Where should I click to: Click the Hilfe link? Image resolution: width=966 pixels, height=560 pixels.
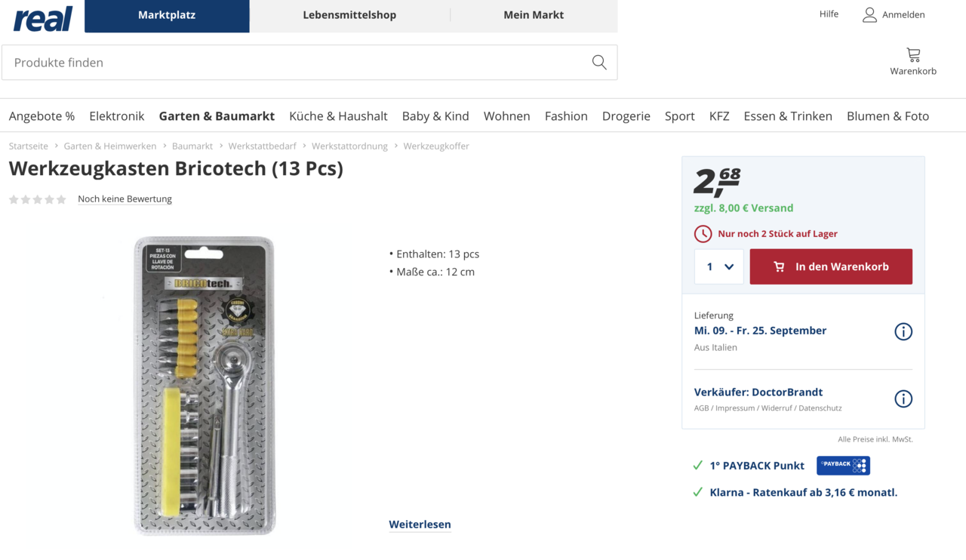point(829,14)
